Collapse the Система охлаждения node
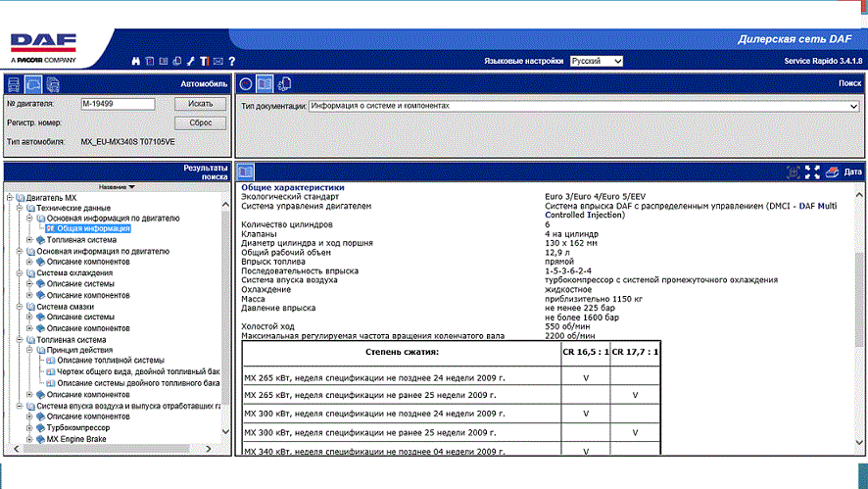 20,273
